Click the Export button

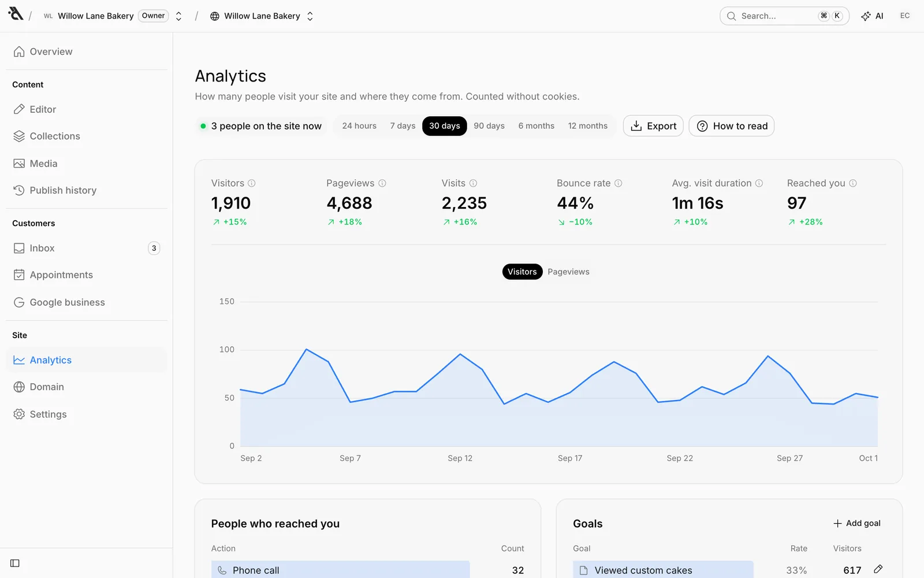point(653,126)
